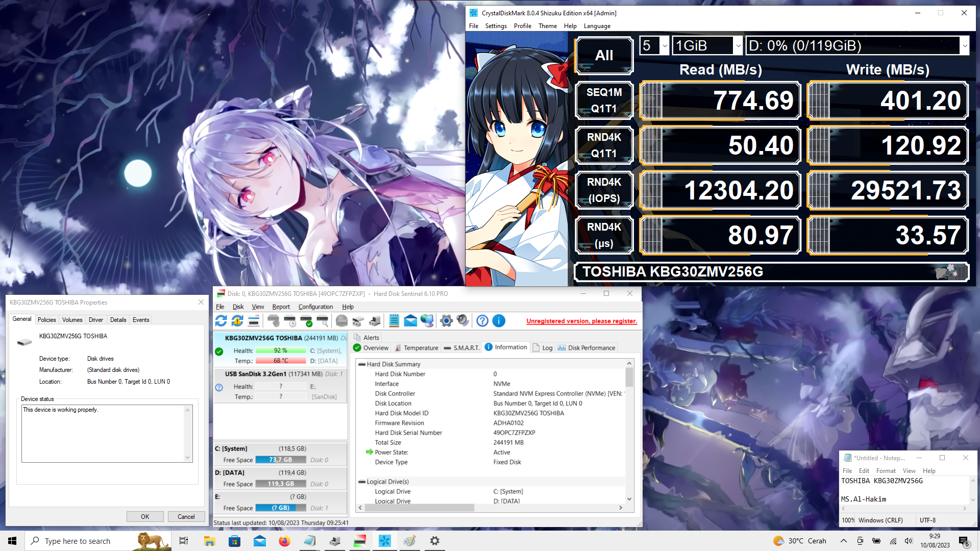Viewport: 980px width, 551px height.
Task: Open the Microsoft Store taskbar icon
Action: 234,541
